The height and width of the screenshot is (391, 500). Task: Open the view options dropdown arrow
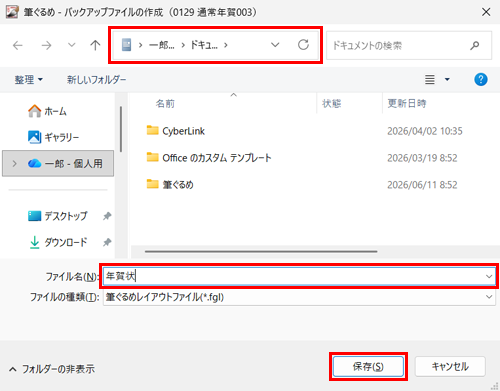(447, 79)
